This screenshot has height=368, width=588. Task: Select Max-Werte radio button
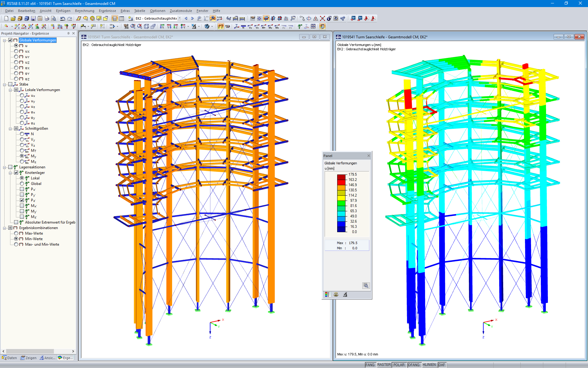16,233
